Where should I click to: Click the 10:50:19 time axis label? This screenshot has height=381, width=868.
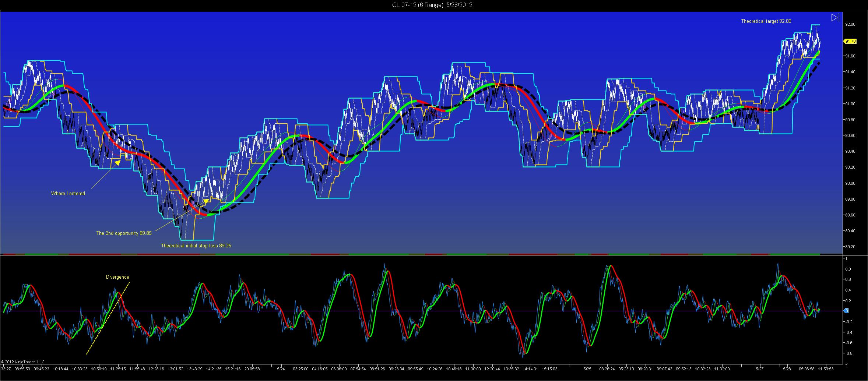pyautogui.click(x=99, y=369)
